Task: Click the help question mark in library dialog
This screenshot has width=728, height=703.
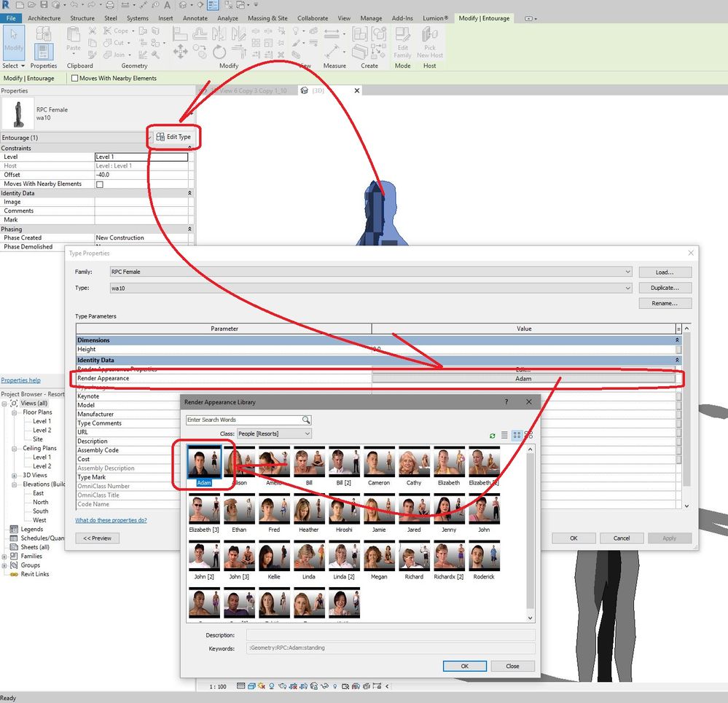Action: pos(506,402)
